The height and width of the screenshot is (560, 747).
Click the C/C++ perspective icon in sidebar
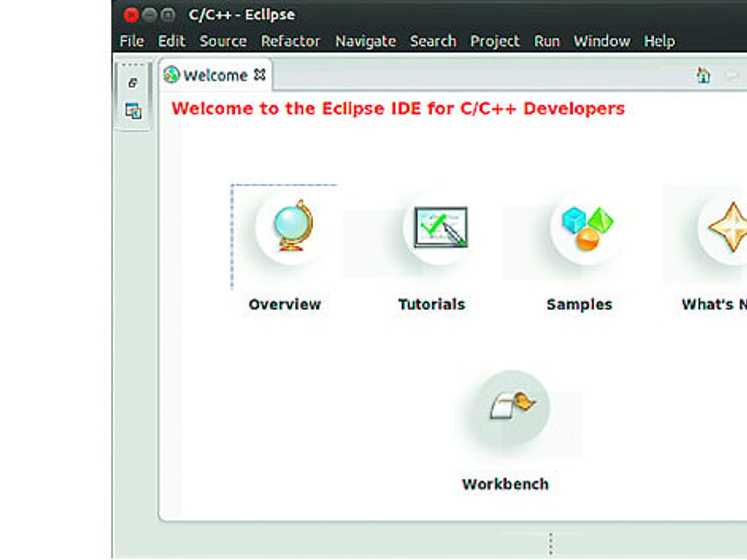pos(133,111)
